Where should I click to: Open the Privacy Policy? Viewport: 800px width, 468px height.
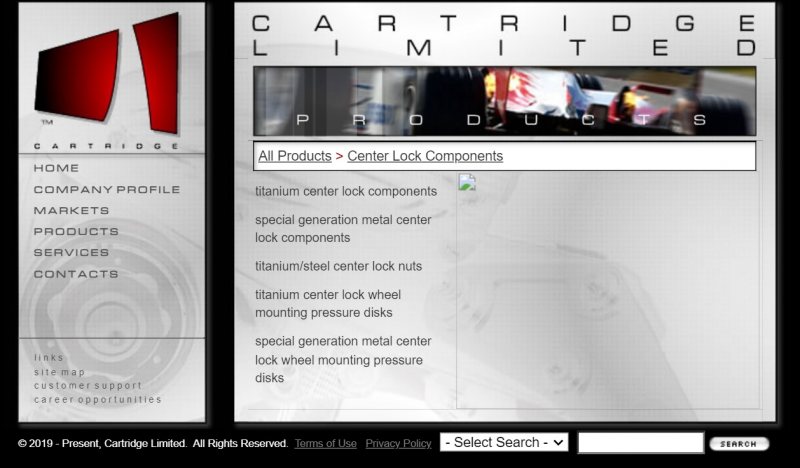point(398,444)
